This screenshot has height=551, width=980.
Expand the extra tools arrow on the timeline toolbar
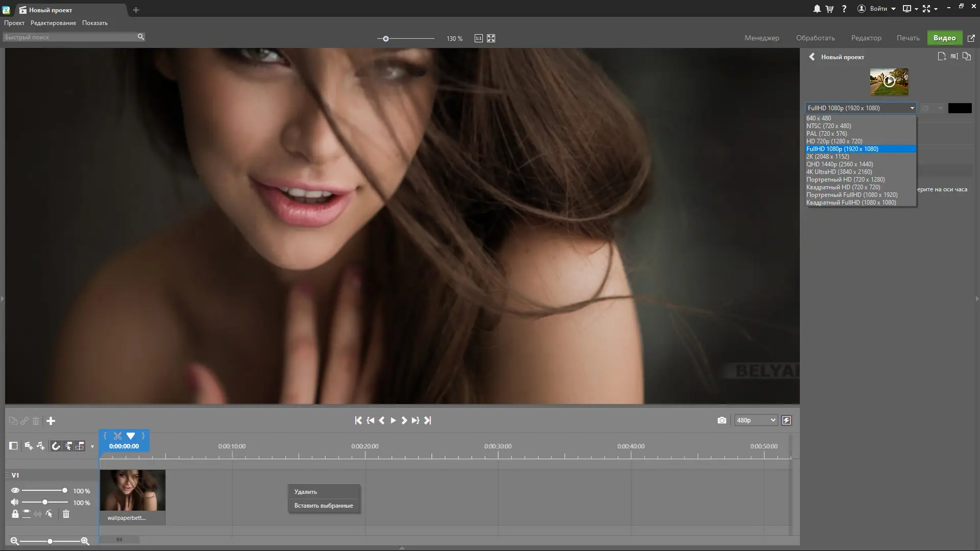point(92,447)
